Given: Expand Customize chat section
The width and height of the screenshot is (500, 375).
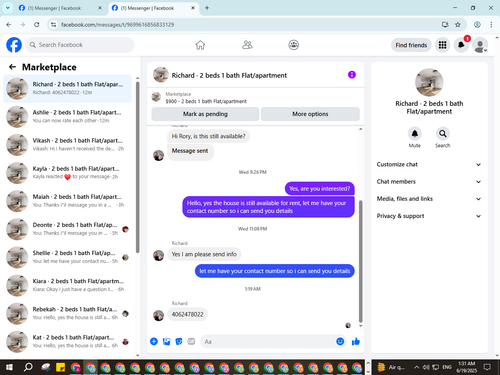Looking at the screenshot, I should click(429, 164).
